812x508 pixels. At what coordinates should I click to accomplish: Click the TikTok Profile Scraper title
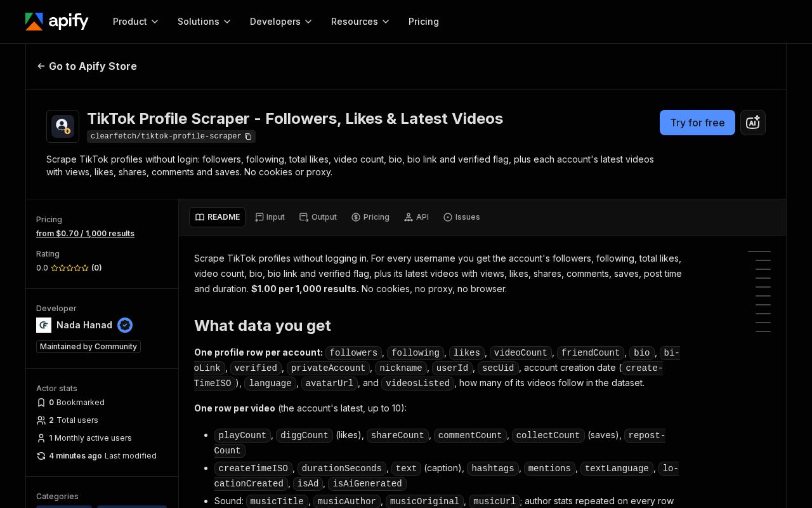click(x=295, y=119)
